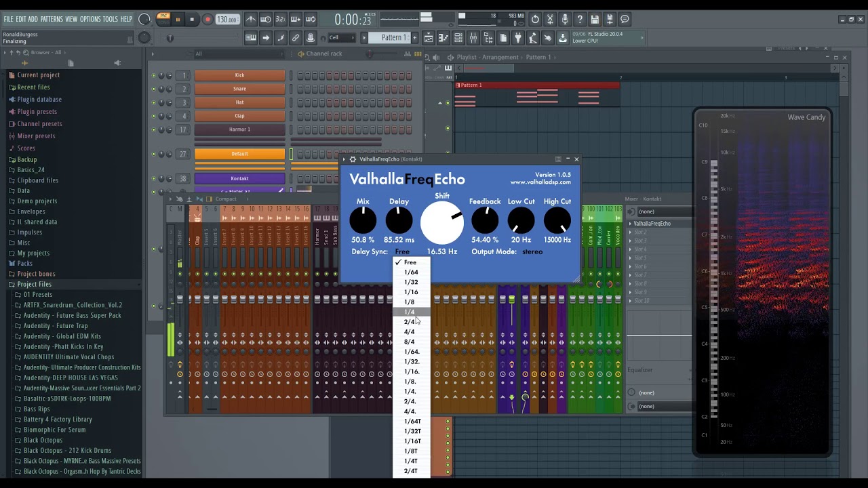Click the stamp-shaped multilink icon
The width and height of the screenshot is (868, 488).
pyautogui.click(x=311, y=38)
